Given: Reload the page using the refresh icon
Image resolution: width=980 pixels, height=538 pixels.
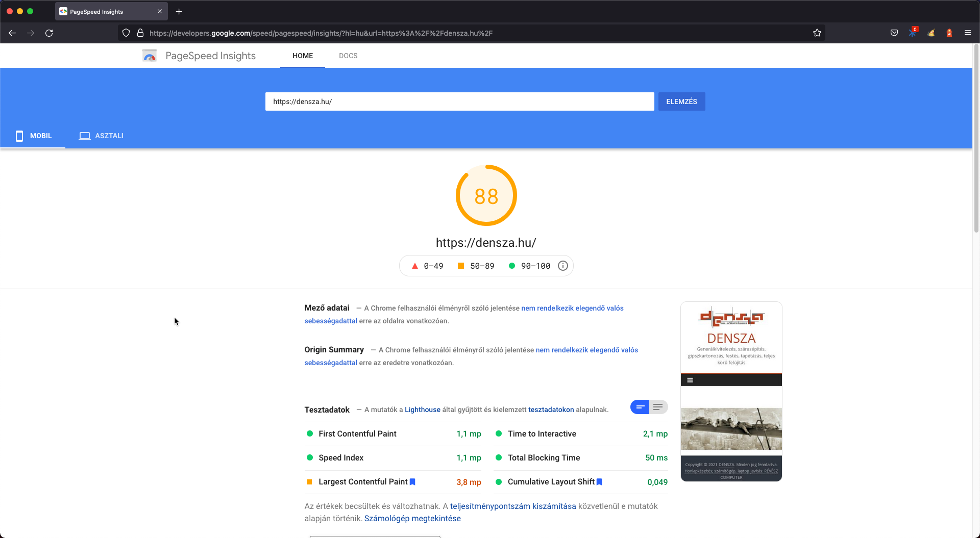Looking at the screenshot, I should tap(49, 33).
